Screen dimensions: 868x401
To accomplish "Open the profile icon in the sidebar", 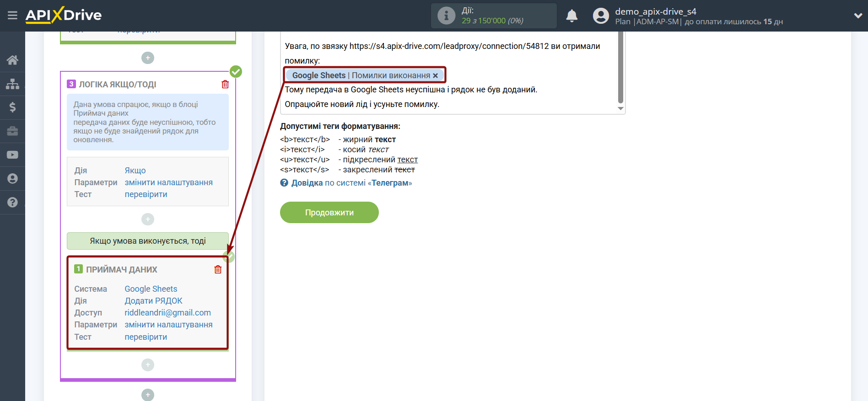I will coord(12,179).
